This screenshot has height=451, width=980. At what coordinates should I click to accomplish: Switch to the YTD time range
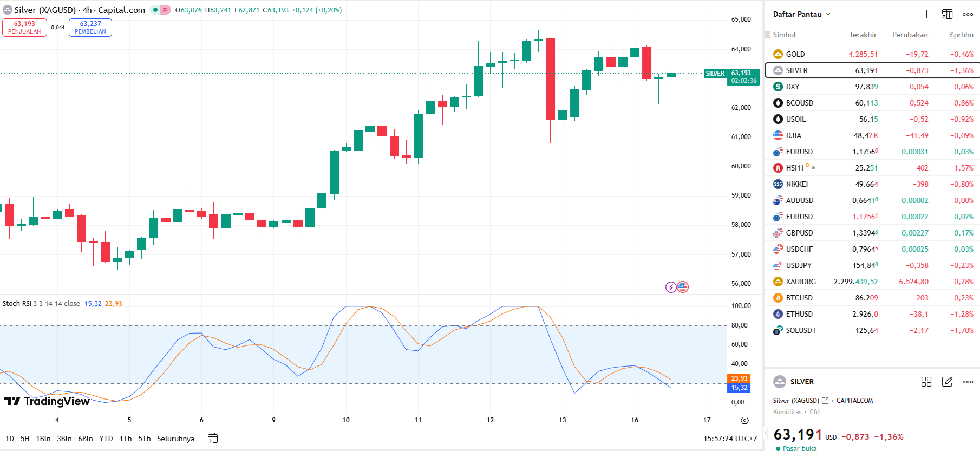[x=106, y=439]
